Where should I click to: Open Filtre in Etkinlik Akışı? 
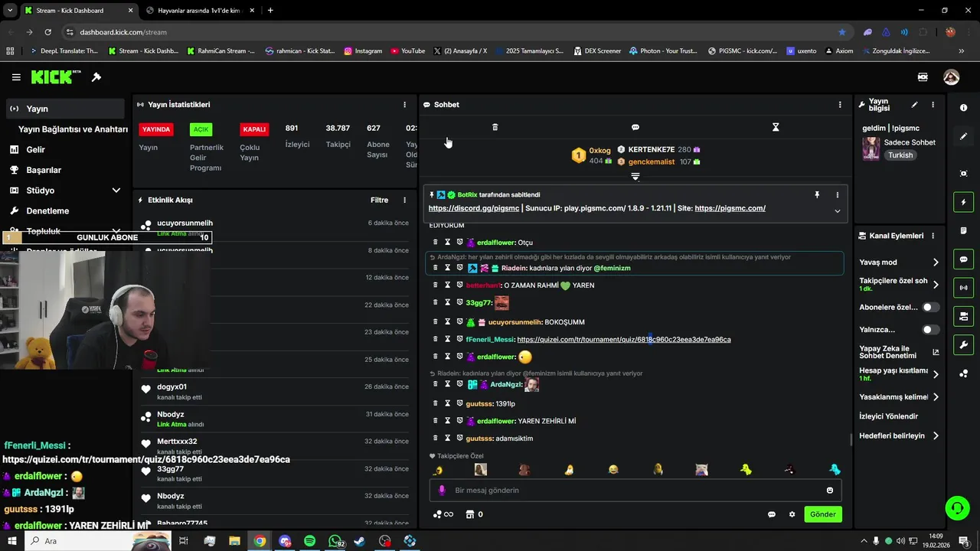click(379, 201)
